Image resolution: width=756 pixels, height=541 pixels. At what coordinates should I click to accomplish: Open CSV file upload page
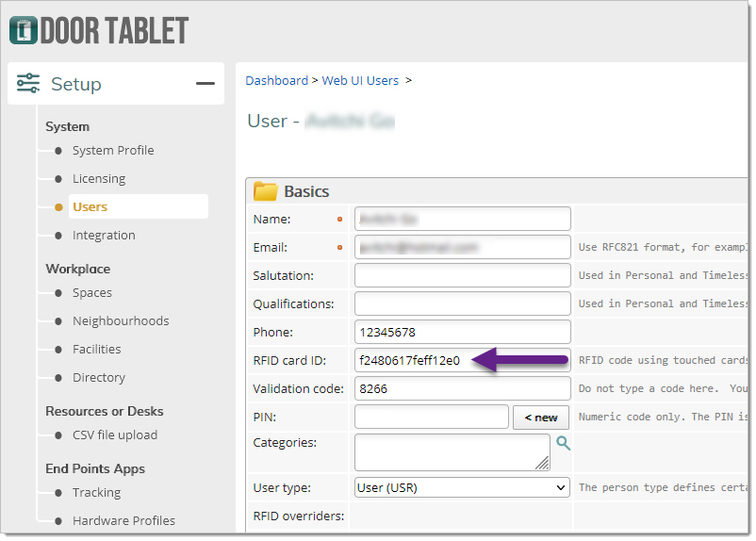(114, 435)
